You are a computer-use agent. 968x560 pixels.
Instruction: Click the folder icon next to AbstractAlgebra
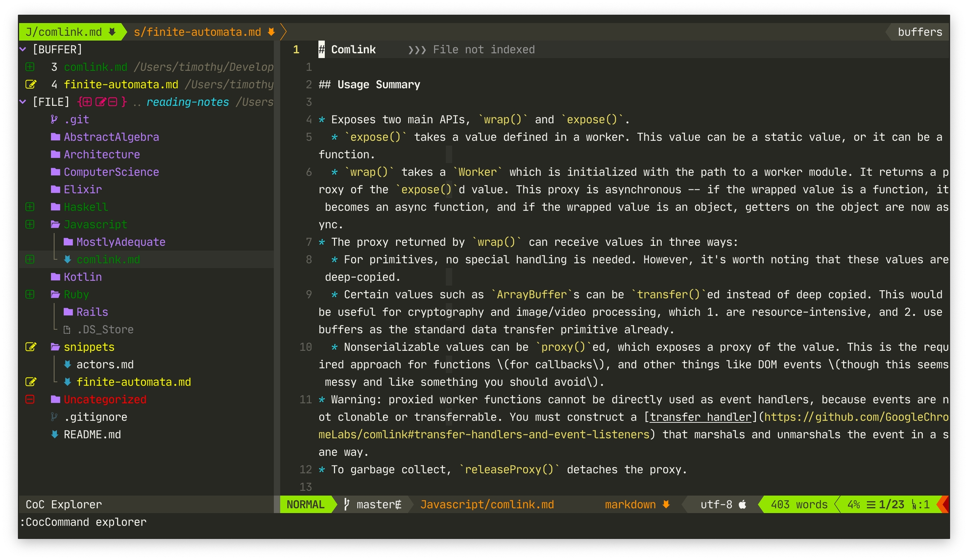pyautogui.click(x=55, y=137)
